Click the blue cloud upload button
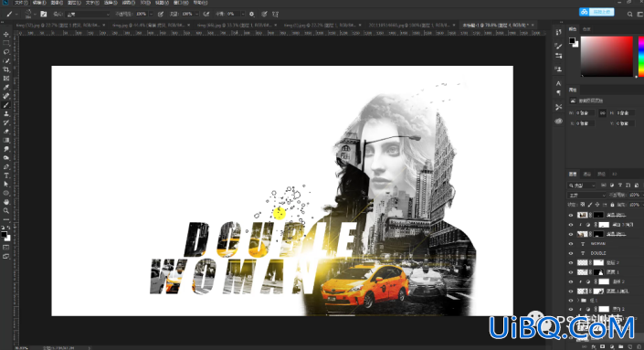The image size is (644, 350). pos(596,12)
